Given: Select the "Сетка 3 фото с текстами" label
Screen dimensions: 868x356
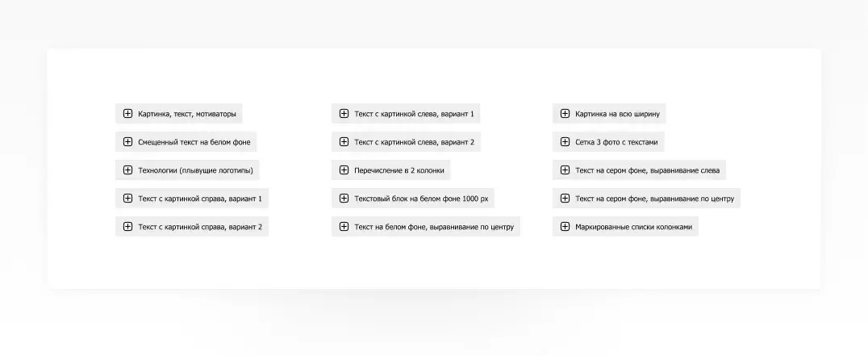Looking at the screenshot, I should (616, 142).
